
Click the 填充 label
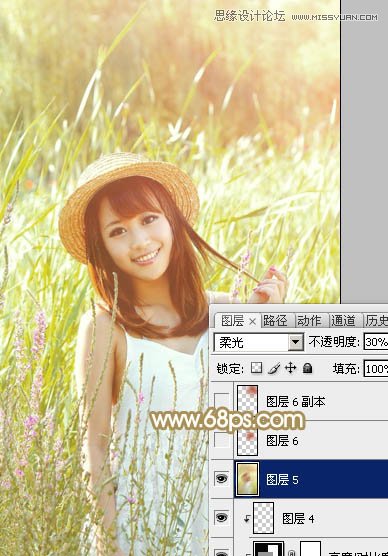pos(346,369)
